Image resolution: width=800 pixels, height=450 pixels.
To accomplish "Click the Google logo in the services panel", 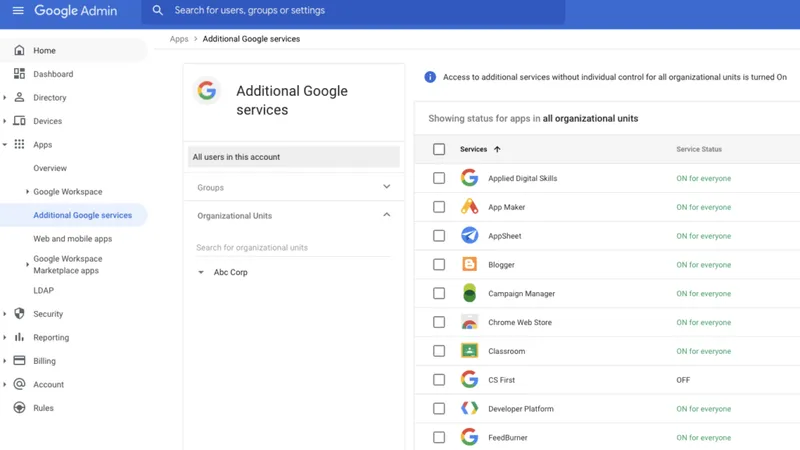I will pyautogui.click(x=207, y=91).
